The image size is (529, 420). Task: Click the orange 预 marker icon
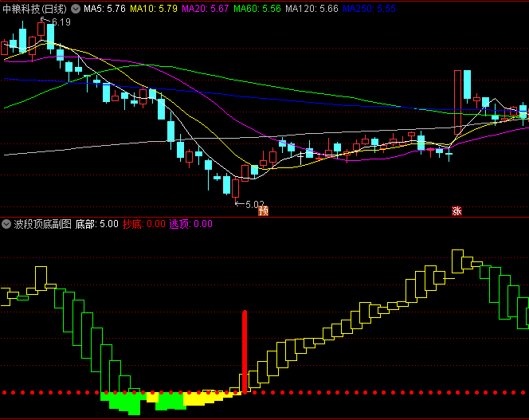[263, 211]
